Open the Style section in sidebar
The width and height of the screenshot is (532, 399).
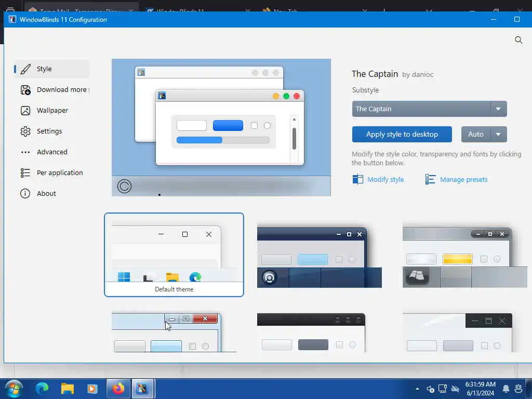tap(51, 69)
